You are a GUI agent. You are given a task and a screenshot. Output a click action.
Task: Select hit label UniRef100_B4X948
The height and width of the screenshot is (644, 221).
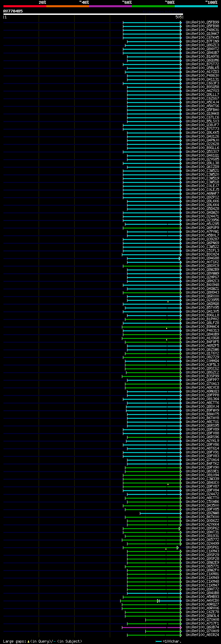pyautogui.click(x=202, y=285)
